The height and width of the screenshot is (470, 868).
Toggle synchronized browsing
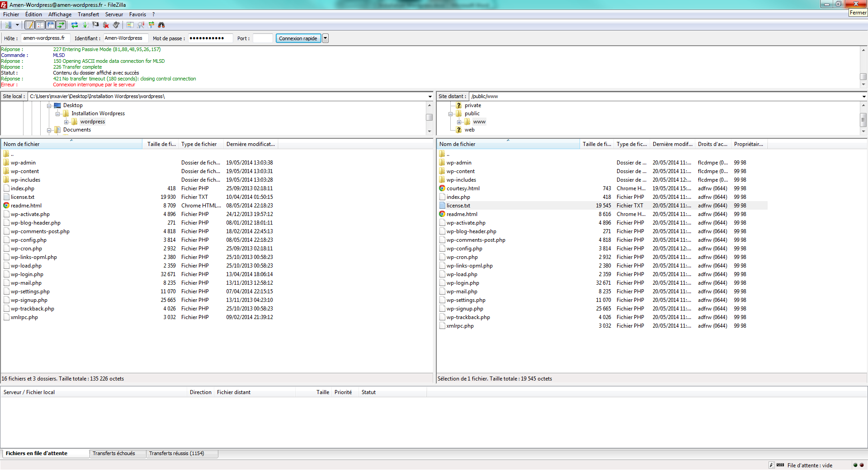pyautogui.click(x=151, y=25)
